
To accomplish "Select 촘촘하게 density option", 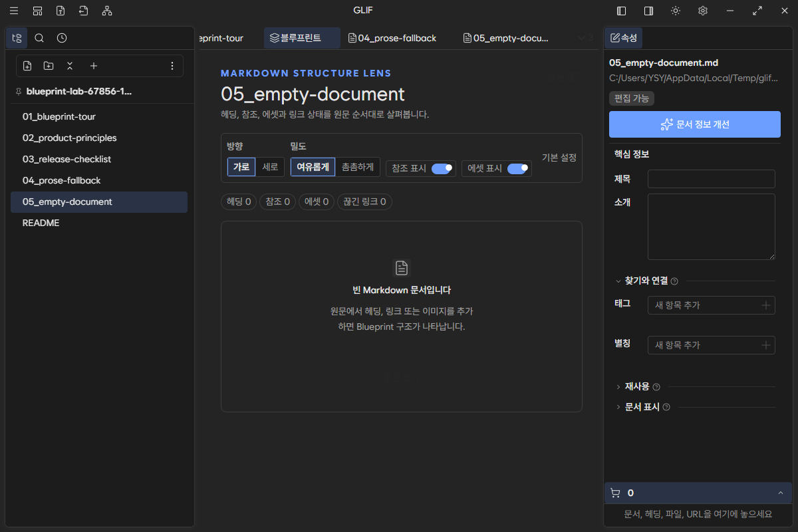I will pyautogui.click(x=358, y=167).
